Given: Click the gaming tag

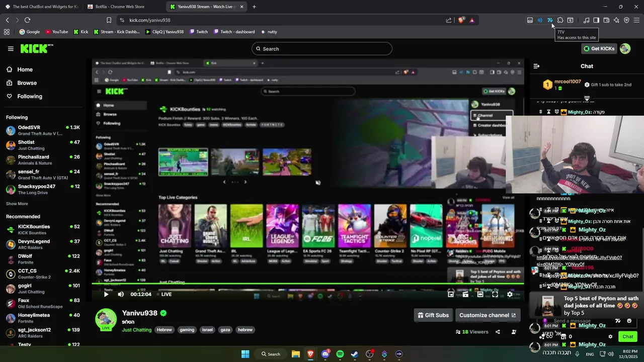Looking at the screenshot, I should tap(187, 330).
